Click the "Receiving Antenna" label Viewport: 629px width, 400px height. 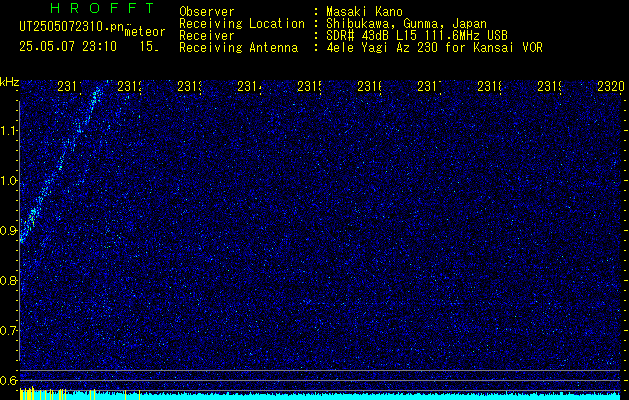tap(239, 48)
